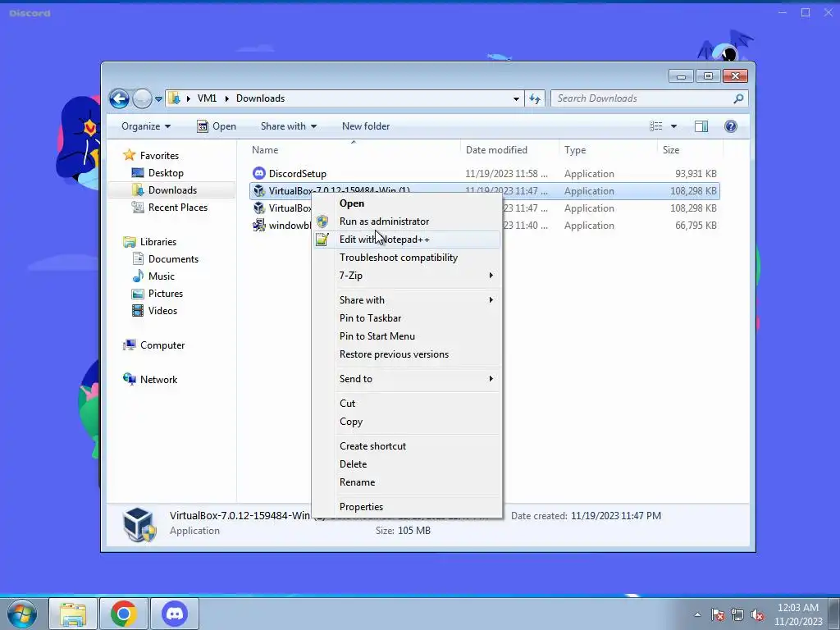The height and width of the screenshot is (630, 840).
Task: Expand the address bar history dropdown
Action: 516,98
